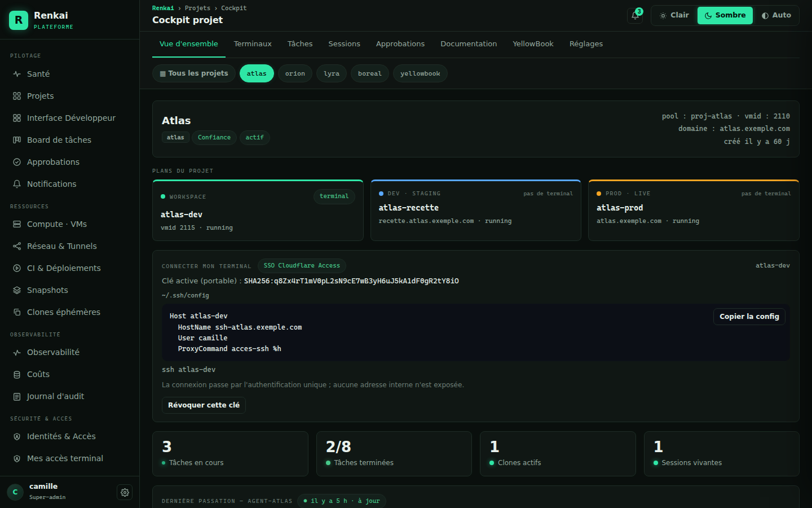The width and height of the screenshot is (812, 508).
Task: Click the CI & Déploiements play icon
Action: [17, 268]
